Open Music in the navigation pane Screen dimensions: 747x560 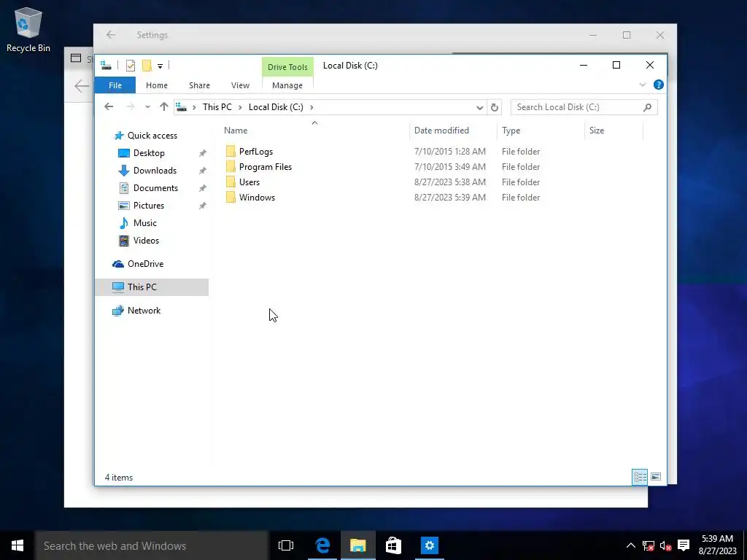(x=145, y=223)
